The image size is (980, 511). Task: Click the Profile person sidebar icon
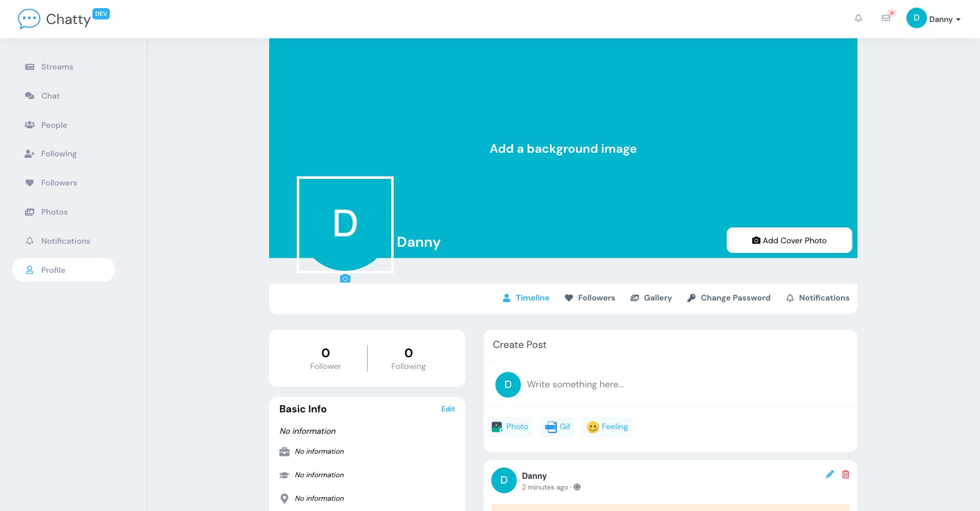[30, 270]
